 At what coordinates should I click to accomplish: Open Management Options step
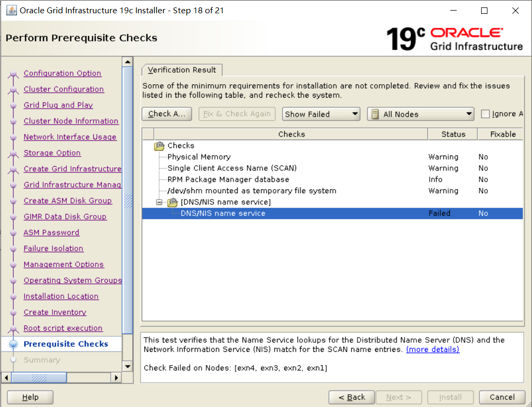tap(64, 265)
